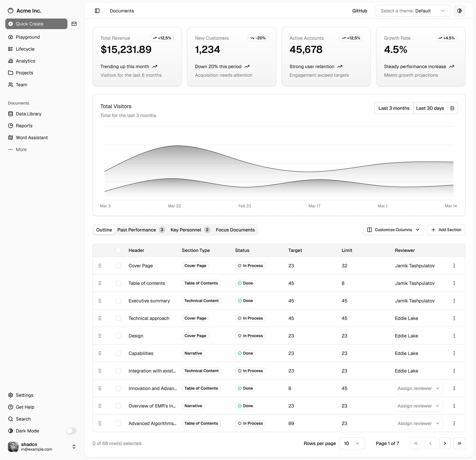The image size is (476, 460).
Task: Click the theme mode icon in header
Action: click(x=459, y=11)
